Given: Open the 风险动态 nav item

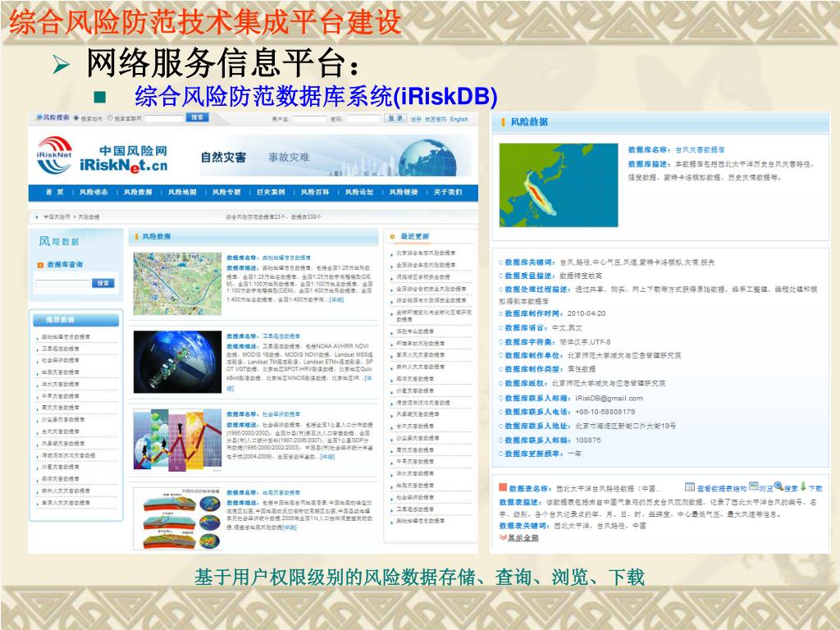Looking at the screenshot, I should point(94,192).
